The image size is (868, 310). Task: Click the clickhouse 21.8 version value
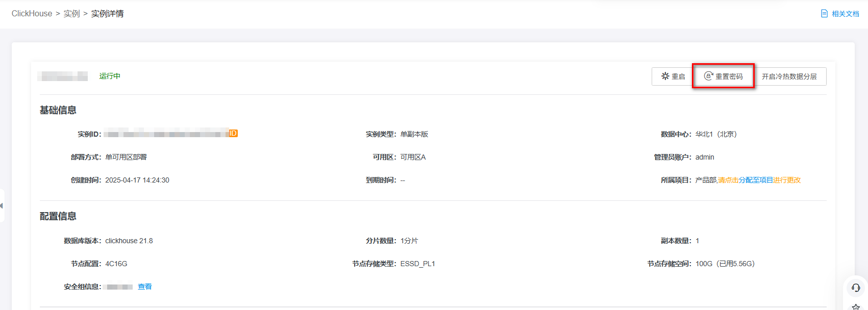pos(129,241)
